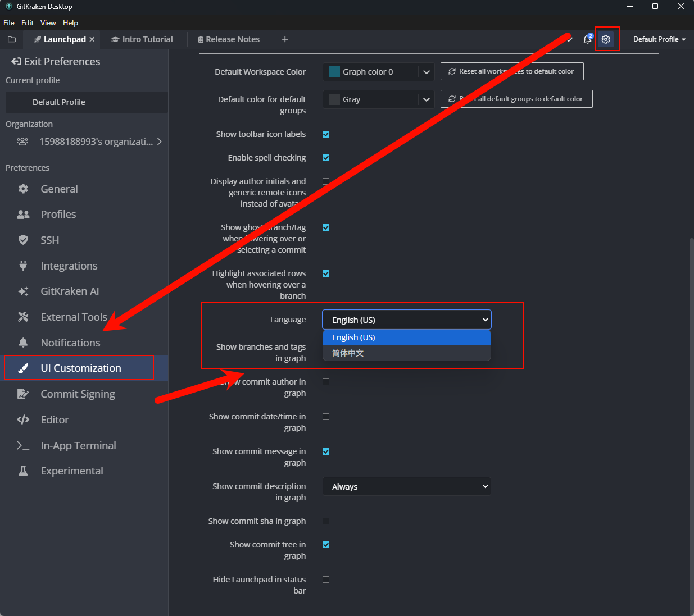Select 简体中文 from the Language dropdown
Image resolution: width=694 pixels, height=616 pixels.
tap(347, 353)
